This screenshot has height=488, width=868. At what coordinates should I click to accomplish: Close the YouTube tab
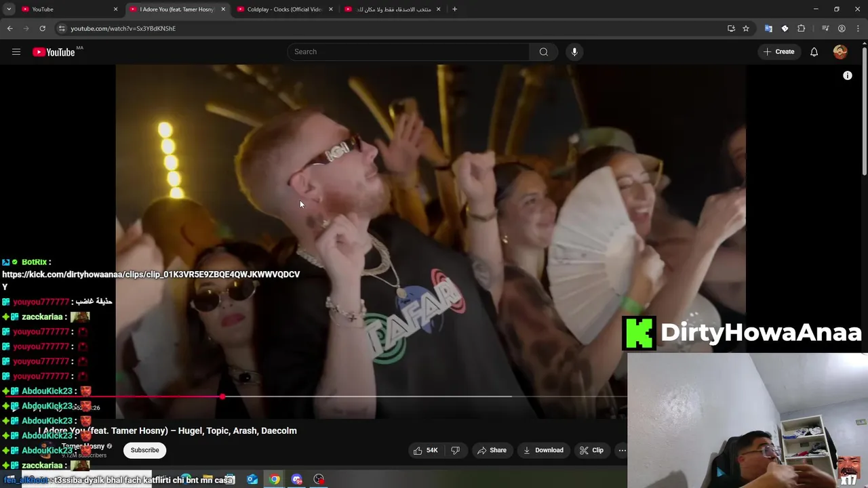coord(115,9)
